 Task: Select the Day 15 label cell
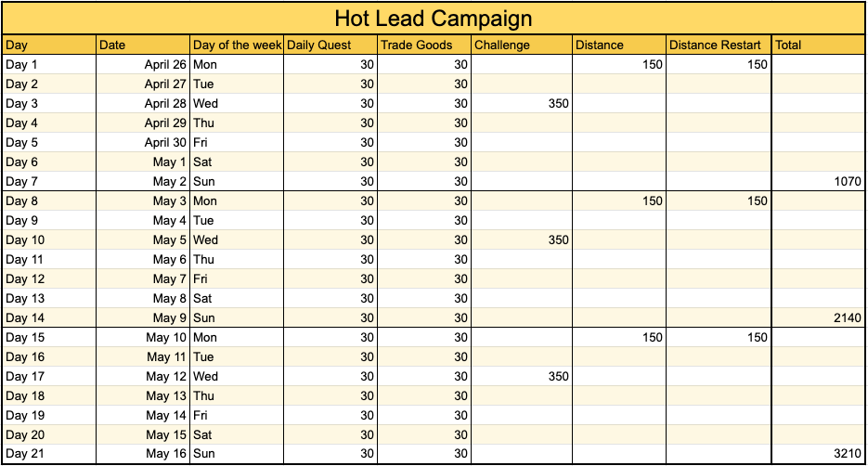tap(49, 338)
